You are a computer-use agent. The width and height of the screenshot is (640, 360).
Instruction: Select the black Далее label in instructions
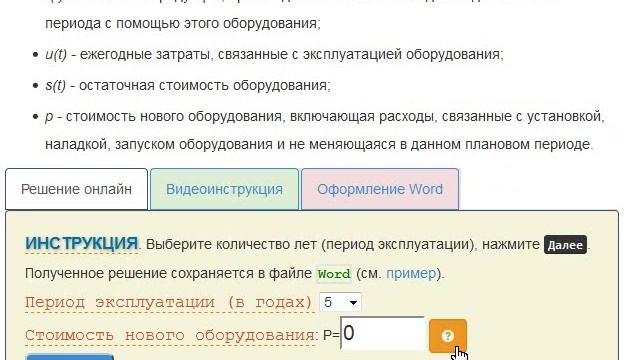pyautogui.click(x=565, y=244)
